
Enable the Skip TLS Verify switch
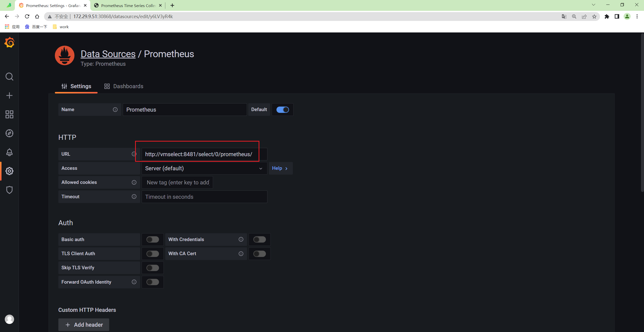click(153, 268)
